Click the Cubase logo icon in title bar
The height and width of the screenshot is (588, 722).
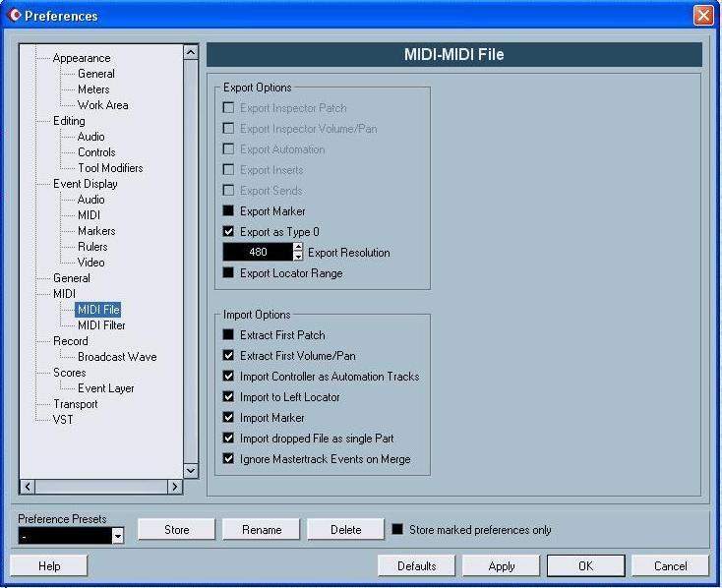click(x=15, y=15)
